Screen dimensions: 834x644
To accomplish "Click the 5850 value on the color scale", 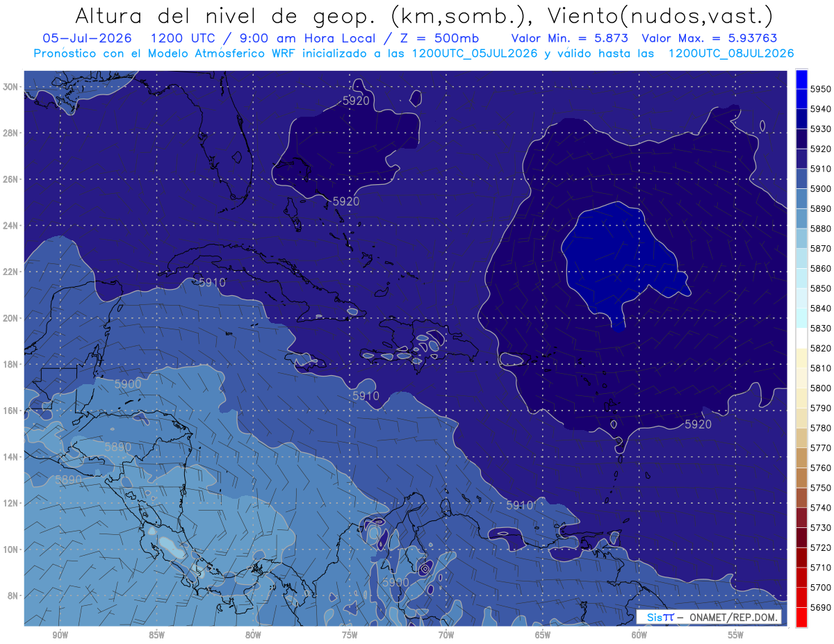I will [821, 288].
